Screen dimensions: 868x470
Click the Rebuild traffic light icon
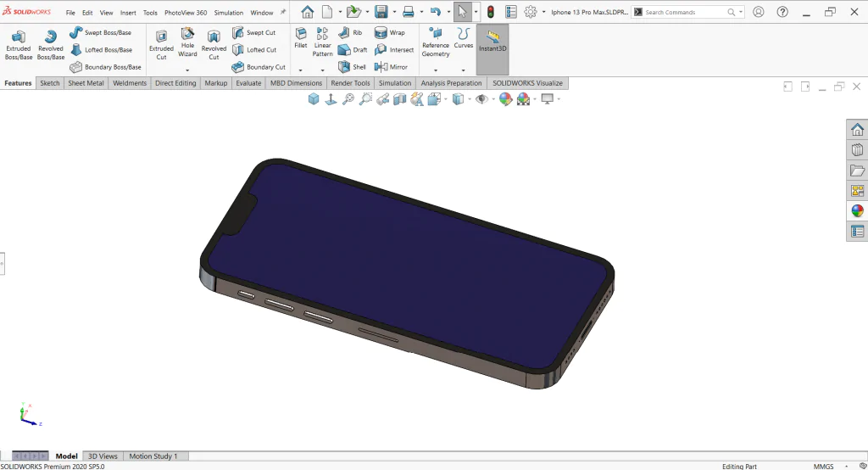(x=491, y=12)
